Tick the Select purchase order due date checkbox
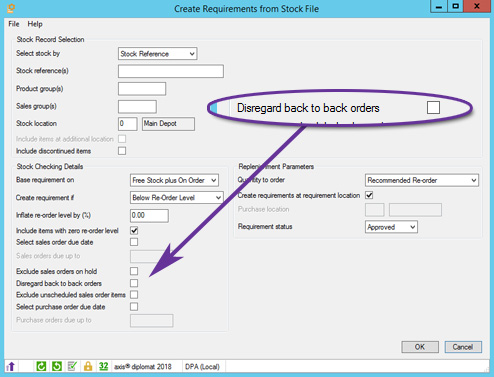494x377 pixels. pos(134,306)
